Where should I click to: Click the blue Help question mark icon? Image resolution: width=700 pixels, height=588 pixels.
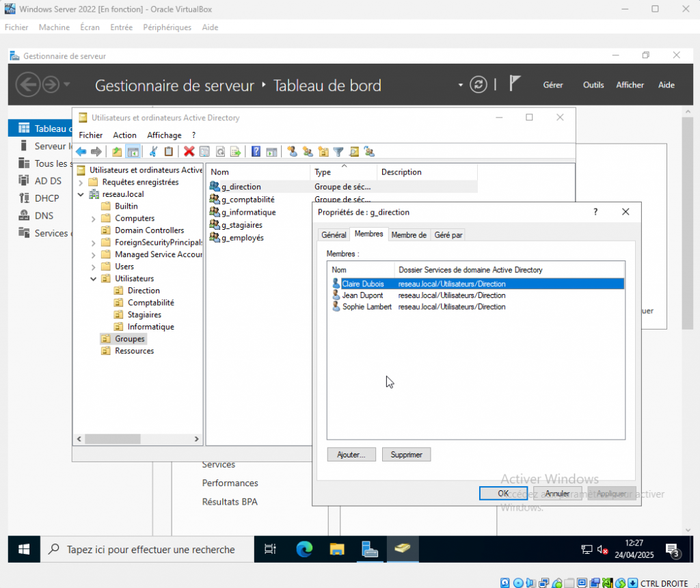click(256, 152)
